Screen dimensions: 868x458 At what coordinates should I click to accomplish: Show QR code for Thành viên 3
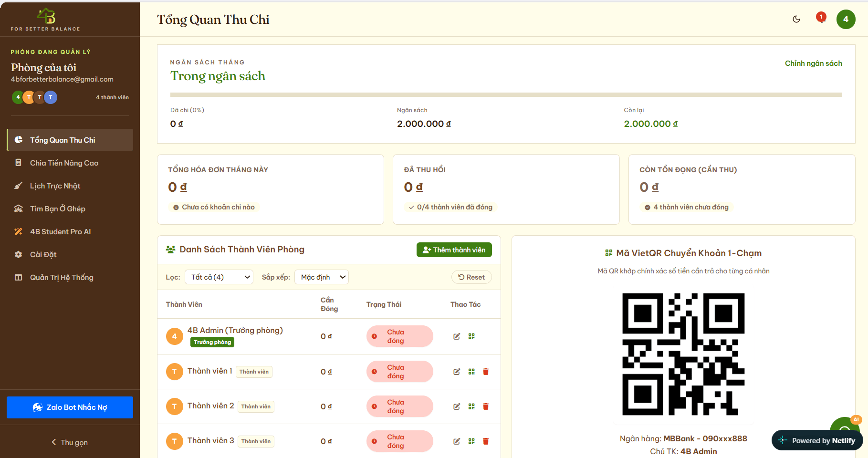pos(471,441)
